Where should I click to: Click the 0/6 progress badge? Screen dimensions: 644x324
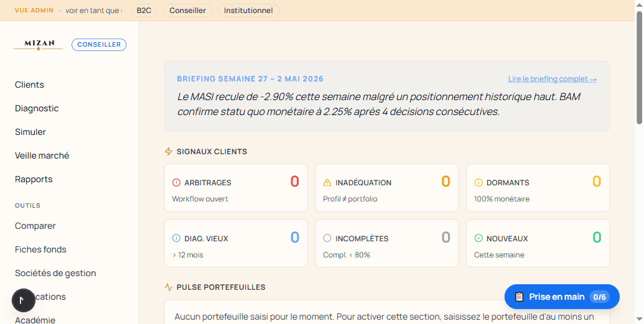[x=600, y=297]
